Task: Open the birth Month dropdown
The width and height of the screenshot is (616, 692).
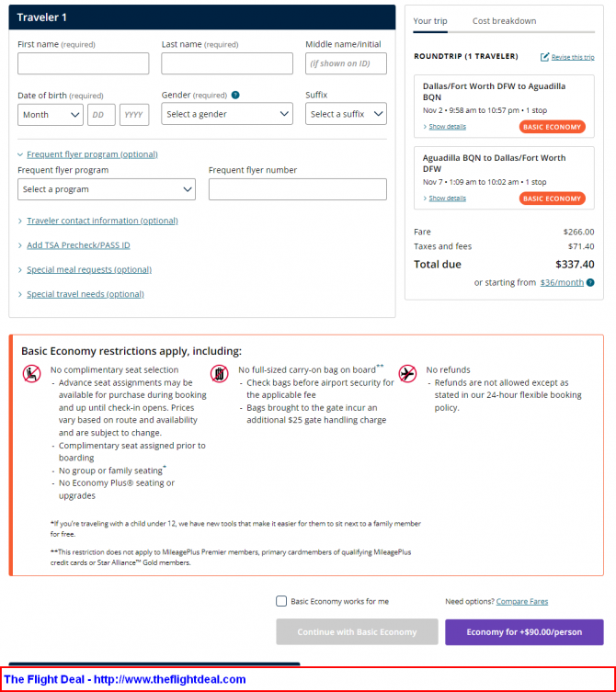Action: [51, 115]
